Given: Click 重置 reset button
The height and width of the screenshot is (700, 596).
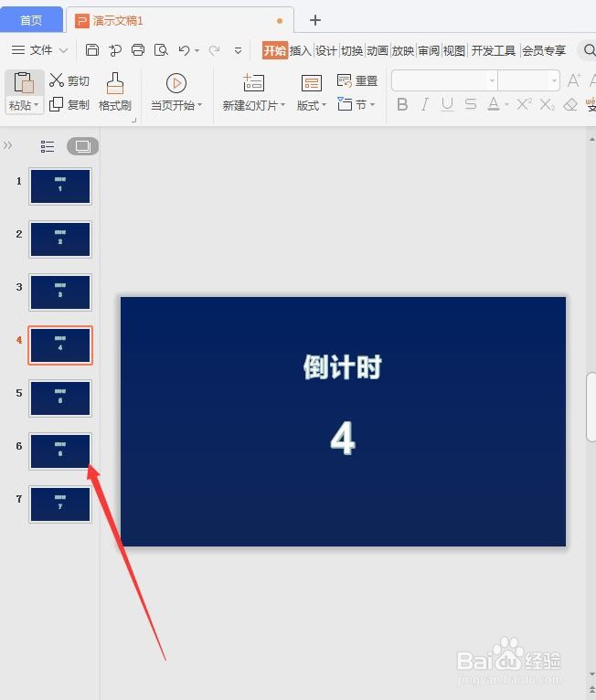Looking at the screenshot, I should tap(357, 80).
